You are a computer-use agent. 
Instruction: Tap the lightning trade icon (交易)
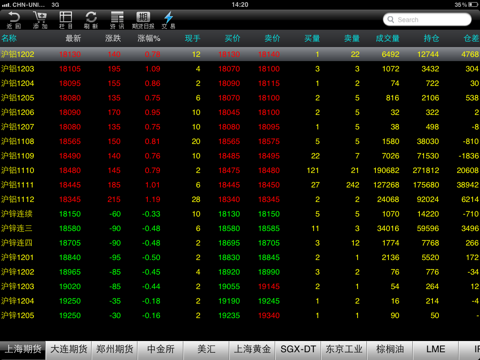168,20
